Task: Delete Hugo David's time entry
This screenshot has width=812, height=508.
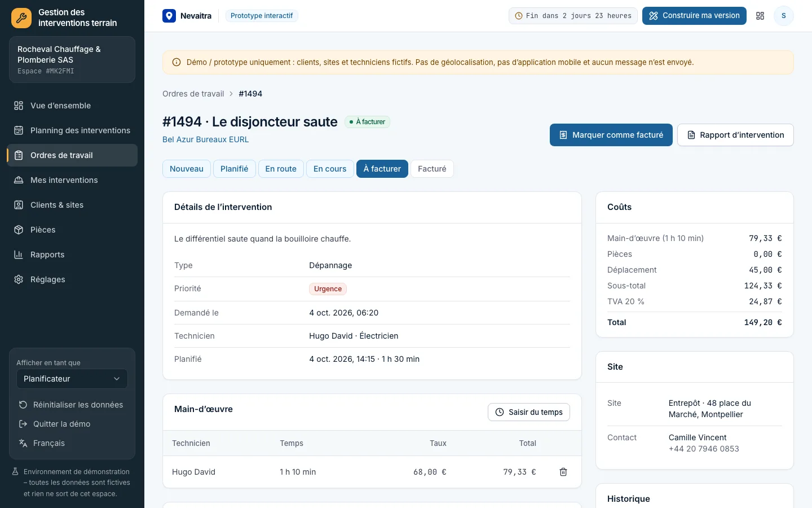Action: pos(563,472)
